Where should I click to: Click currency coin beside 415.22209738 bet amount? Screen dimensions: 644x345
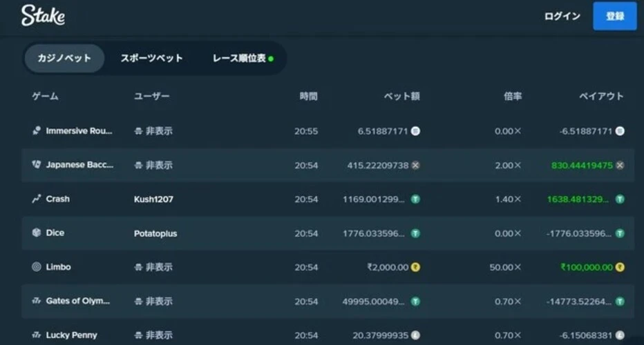click(x=416, y=166)
